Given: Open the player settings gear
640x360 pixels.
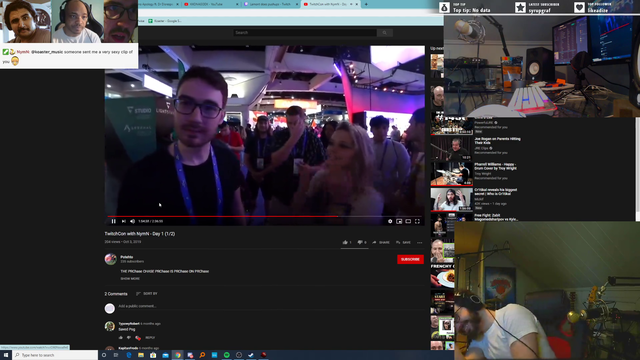Looking at the screenshot, I should click(390, 221).
